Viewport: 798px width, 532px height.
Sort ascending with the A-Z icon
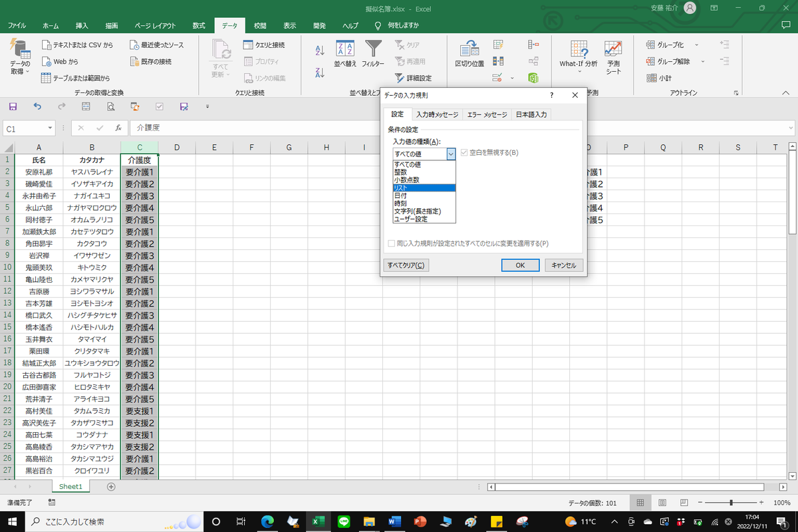pyautogui.click(x=319, y=51)
